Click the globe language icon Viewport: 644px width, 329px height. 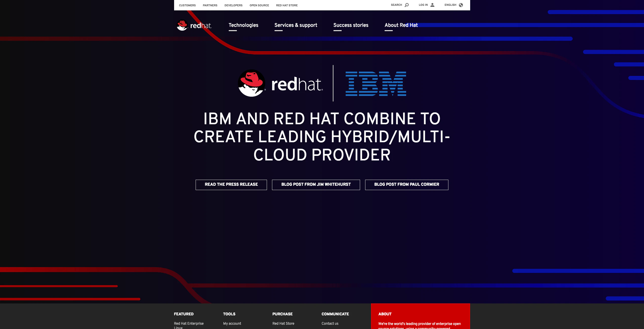coord(461,5)
